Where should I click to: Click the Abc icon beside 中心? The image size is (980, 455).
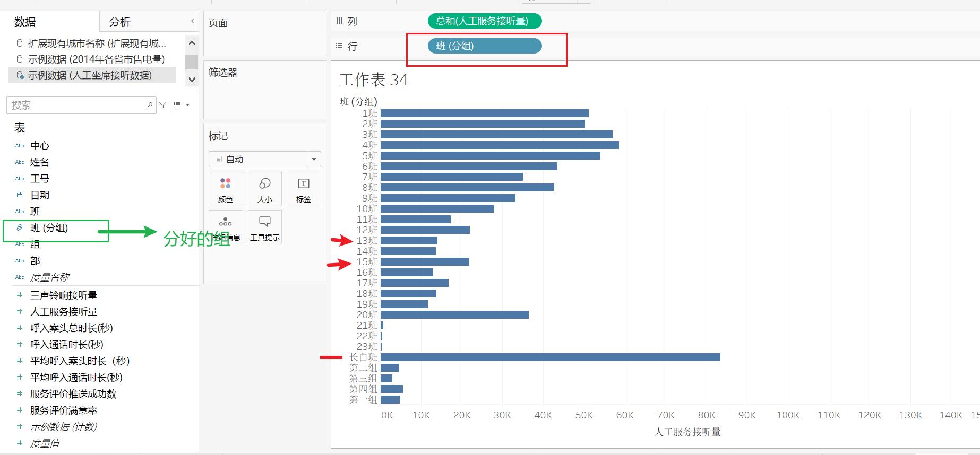point(20,145)
